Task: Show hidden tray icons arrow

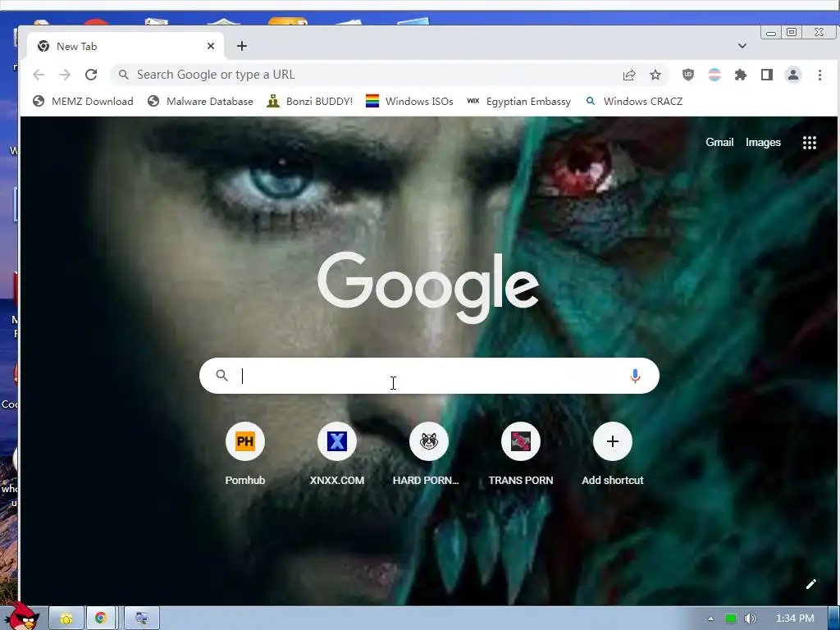Action: (x=710, y=619)
